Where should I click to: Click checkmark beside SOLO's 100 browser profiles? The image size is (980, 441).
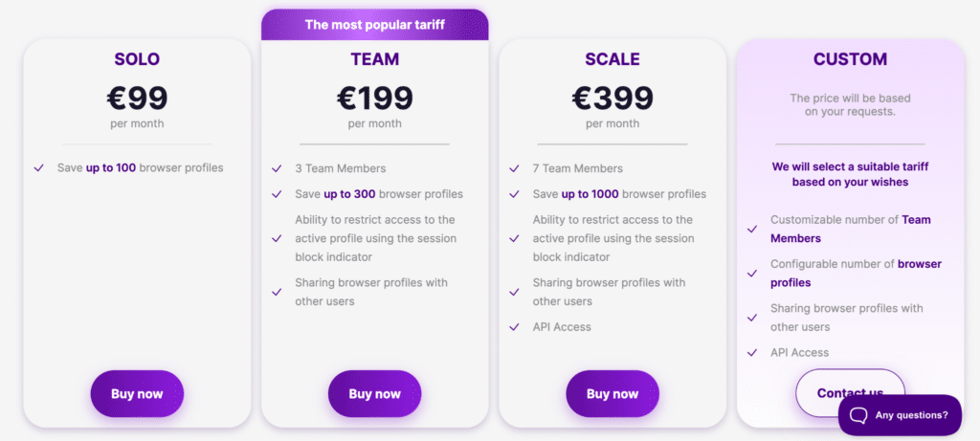coord(38,168)
